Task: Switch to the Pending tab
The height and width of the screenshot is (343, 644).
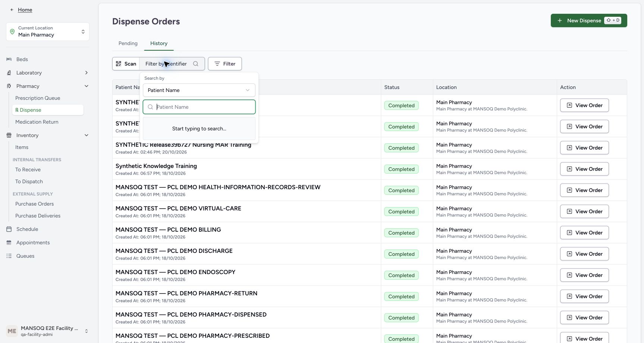Action: 128,43
